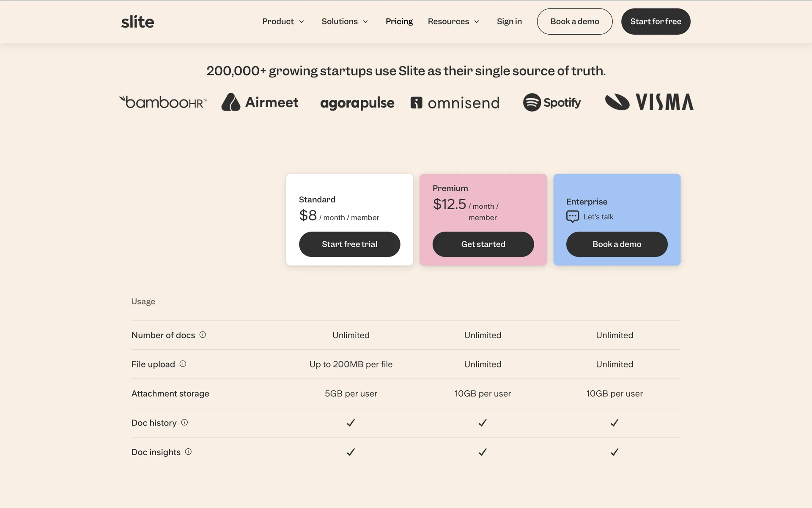Click the Enterprise chat bubble icon
The height and width of the screenshot is (508, 812).
coord(572,217)
